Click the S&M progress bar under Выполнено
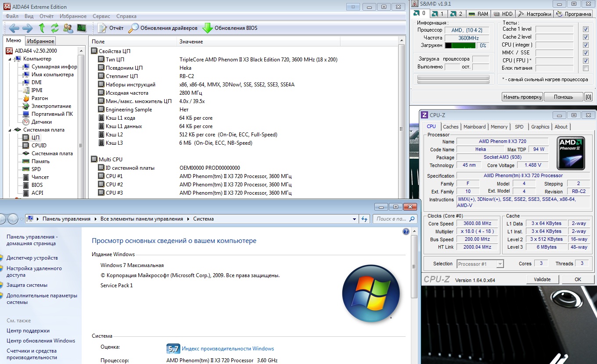Image resolution: width=597 pixels, height=364 pixels. click(x=453, y=79)
